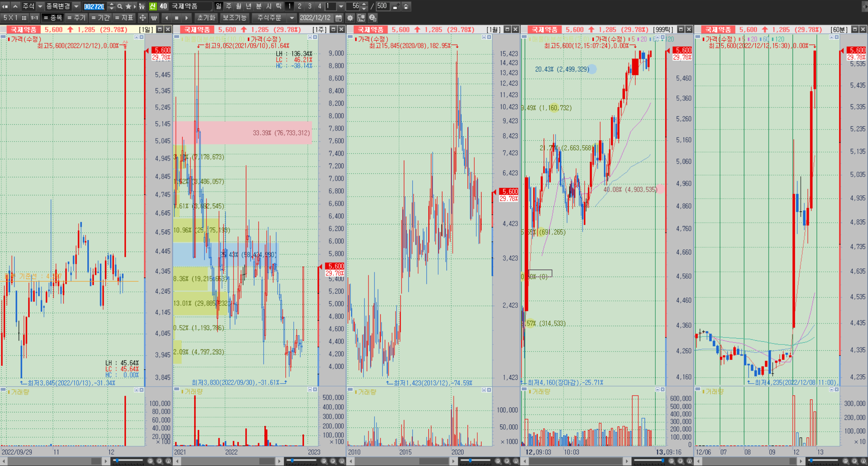This screenshot has height=466, width=868.
Task: Select the 월 (monthly) period tab
Action: point(239,6)
